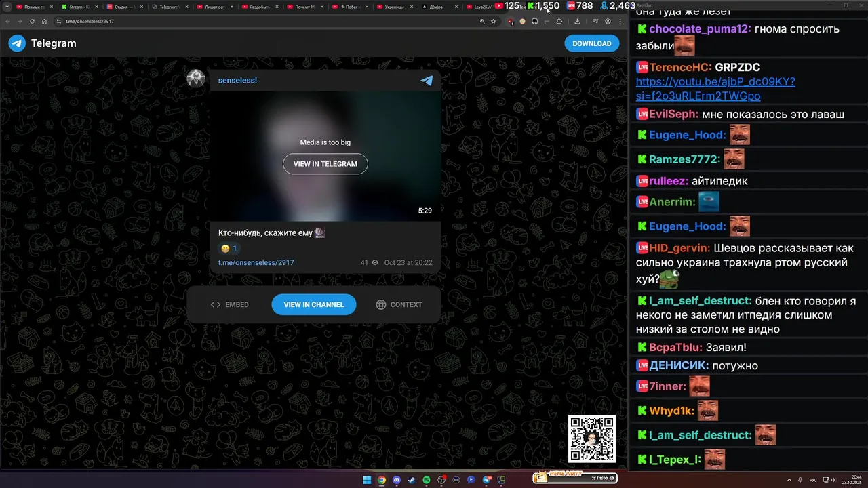Click the viewer count 788 with LIVE badge
This screenshot has width=868, height=488.
point(580,6)
